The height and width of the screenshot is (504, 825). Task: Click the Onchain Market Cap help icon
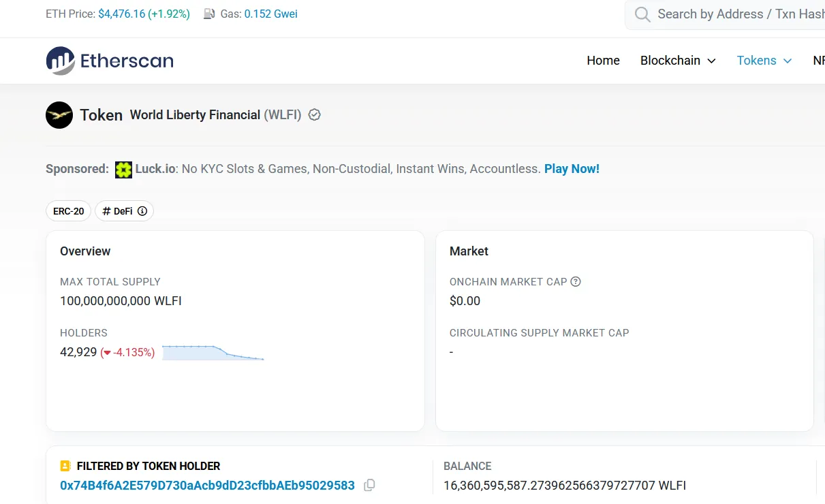click(576, 281)
